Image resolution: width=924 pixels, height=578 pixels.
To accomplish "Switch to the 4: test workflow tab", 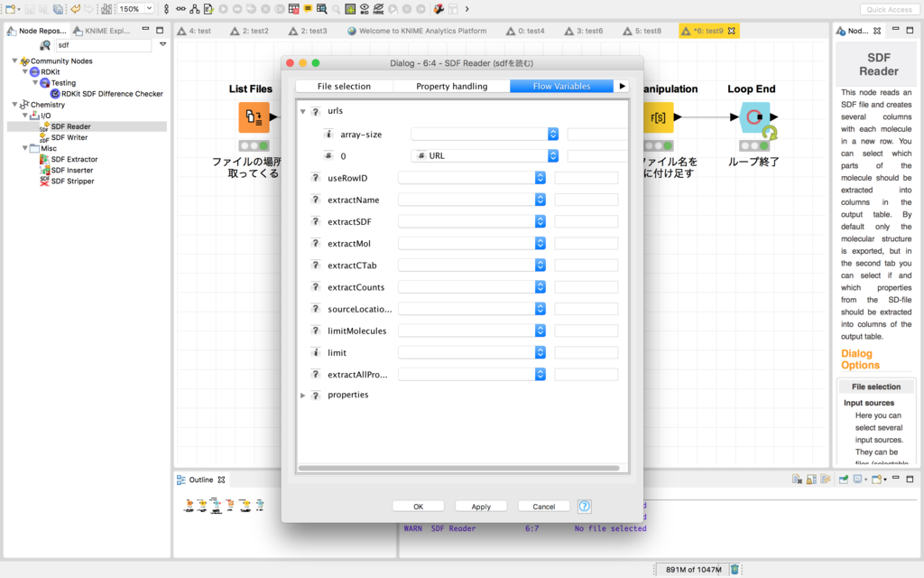I will pyautogui.click(x=195, y=31).
